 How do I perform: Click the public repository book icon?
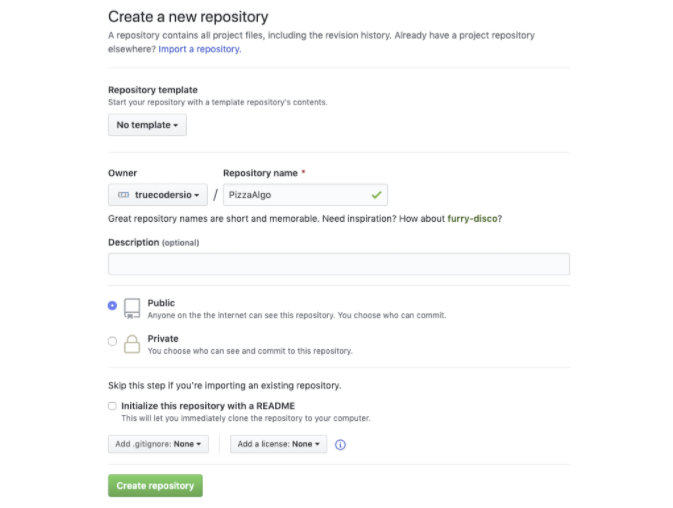[x=132, y=308]
